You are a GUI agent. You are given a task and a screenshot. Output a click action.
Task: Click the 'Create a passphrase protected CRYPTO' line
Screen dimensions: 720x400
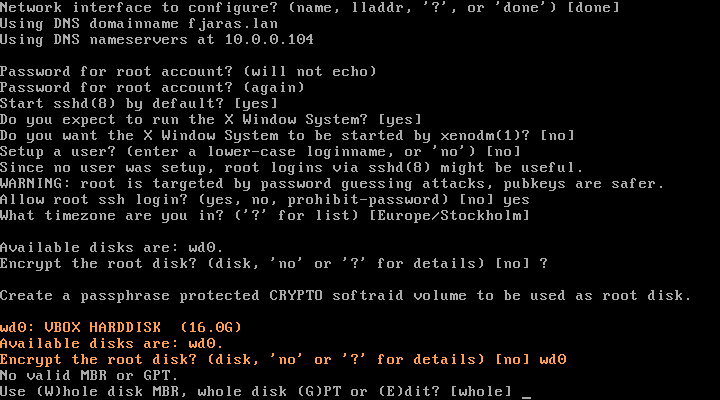345,295
